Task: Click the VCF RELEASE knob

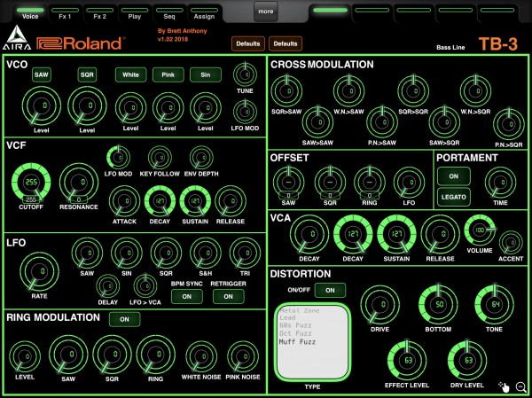Action: (231, 201)
